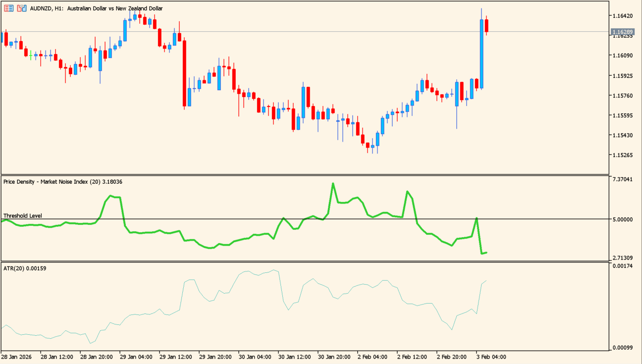The width and height of the screenshot is (642, 364).
Task: Select the current price label 1.16289
Action: (622, 32)
